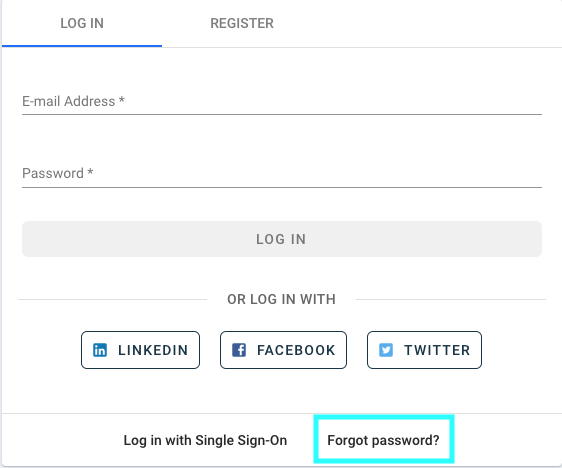Screen dimensions: 562x468
Task: Open Log in with Single Sign-On
Action: pos(205,440)
